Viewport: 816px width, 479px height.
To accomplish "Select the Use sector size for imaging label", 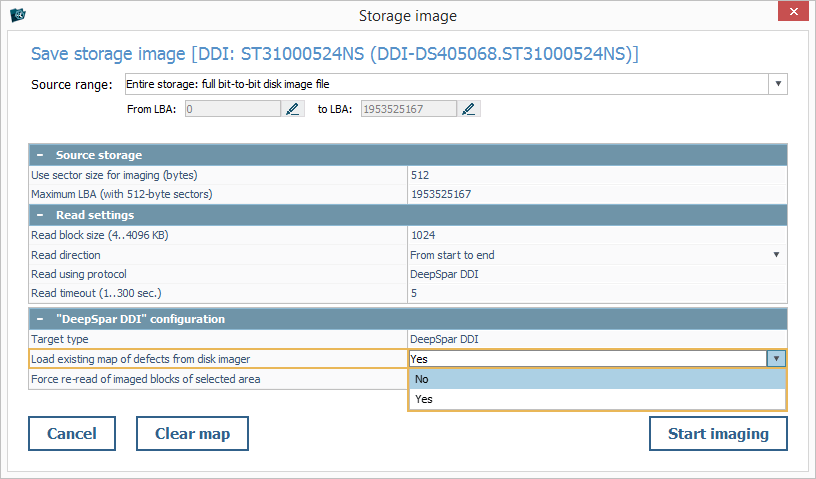I will coord(114,175).
